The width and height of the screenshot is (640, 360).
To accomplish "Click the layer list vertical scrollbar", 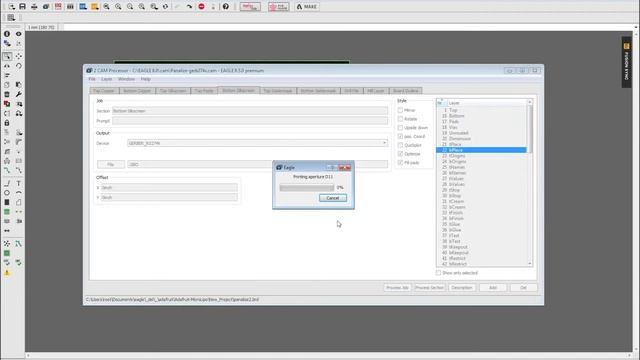I will click(x=530, y=129).
